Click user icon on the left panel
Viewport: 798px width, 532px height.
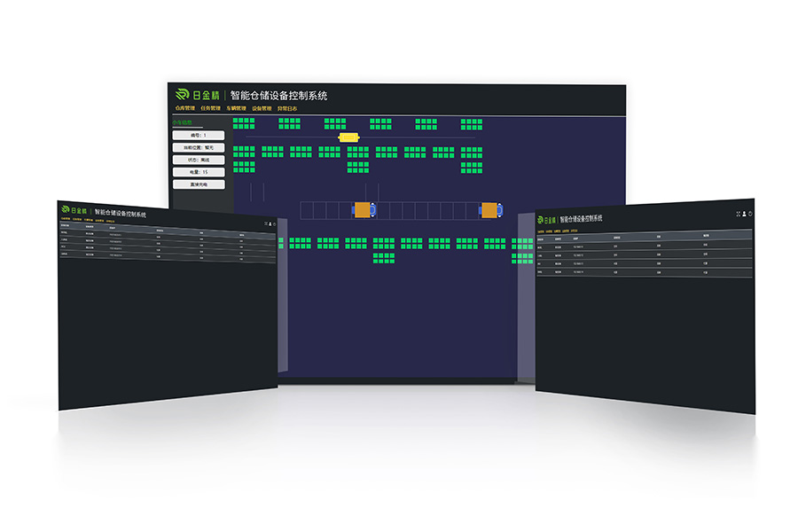[x=269, y=223]
